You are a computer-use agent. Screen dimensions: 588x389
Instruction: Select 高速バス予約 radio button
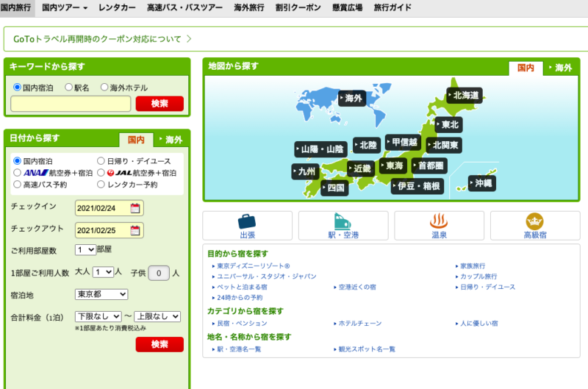(17, 184)
